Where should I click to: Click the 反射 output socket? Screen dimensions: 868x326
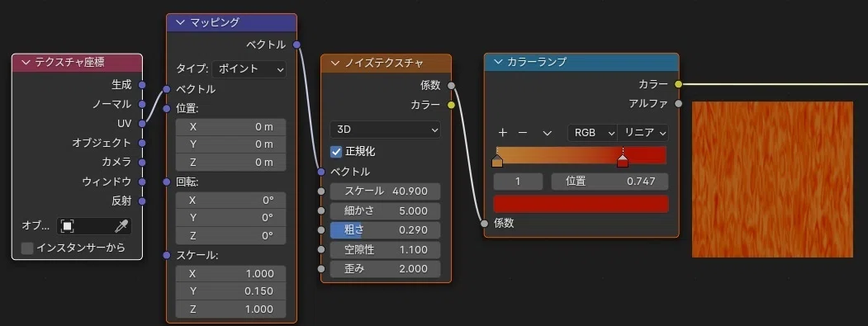(142, 201)
